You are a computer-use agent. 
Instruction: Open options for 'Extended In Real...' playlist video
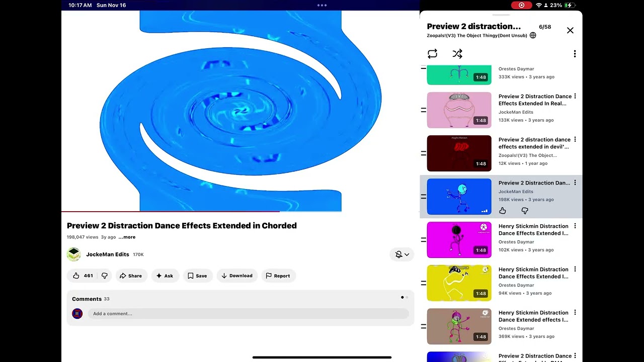tap(575, 97)
